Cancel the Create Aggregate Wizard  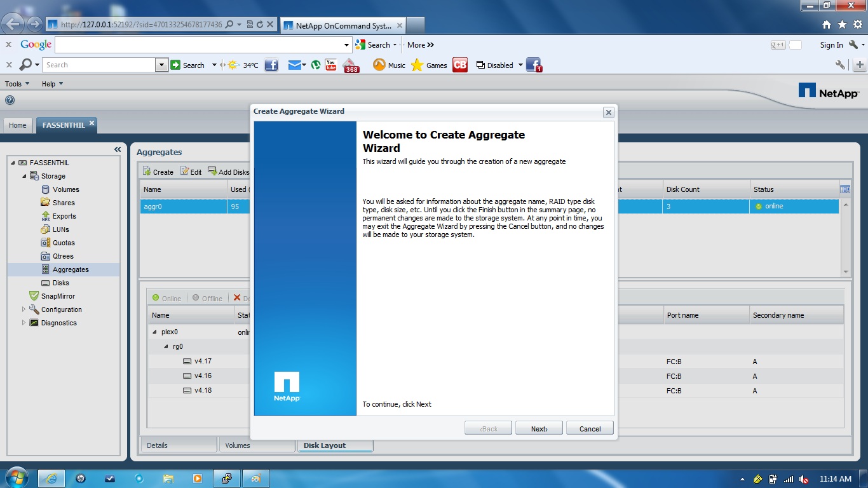589,428
